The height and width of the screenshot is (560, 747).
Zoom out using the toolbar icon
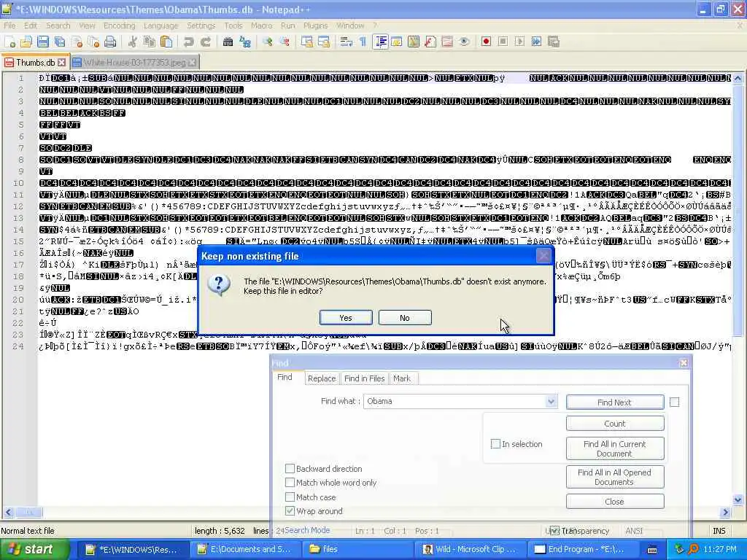coord(285,42)
